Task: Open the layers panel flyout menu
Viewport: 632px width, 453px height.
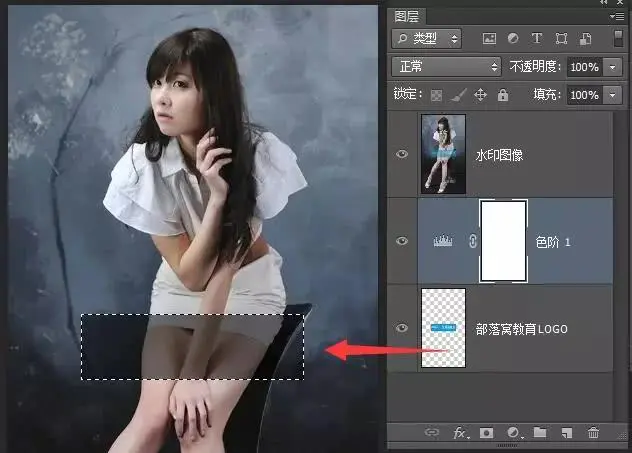Action: (617, 17)
